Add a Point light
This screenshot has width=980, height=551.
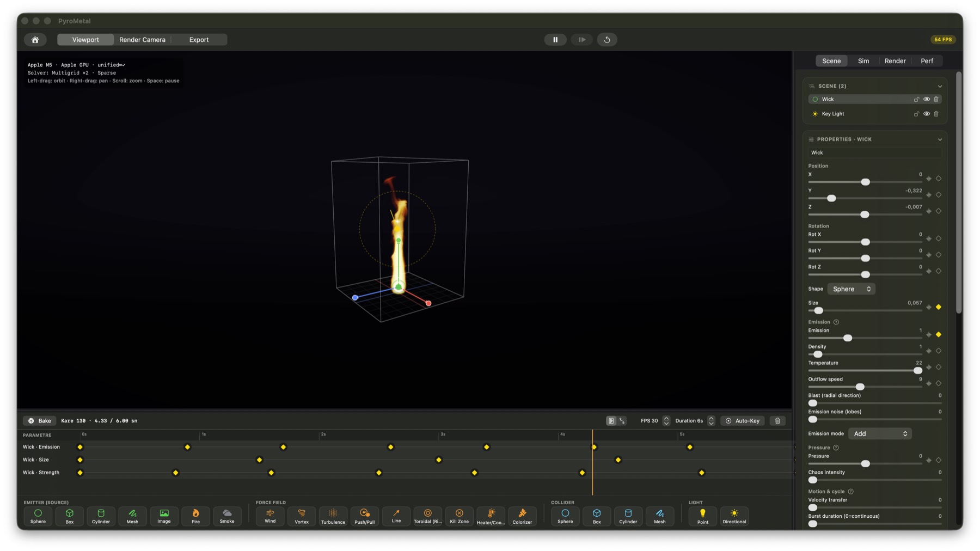[x=703, y=516]
